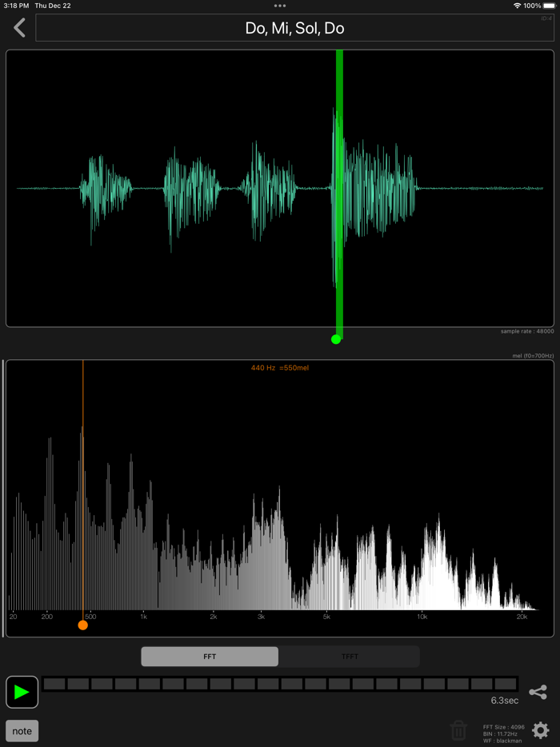Open settings with the gear icon
Screen dimensions: 560x747
click(x=541, y=730)
